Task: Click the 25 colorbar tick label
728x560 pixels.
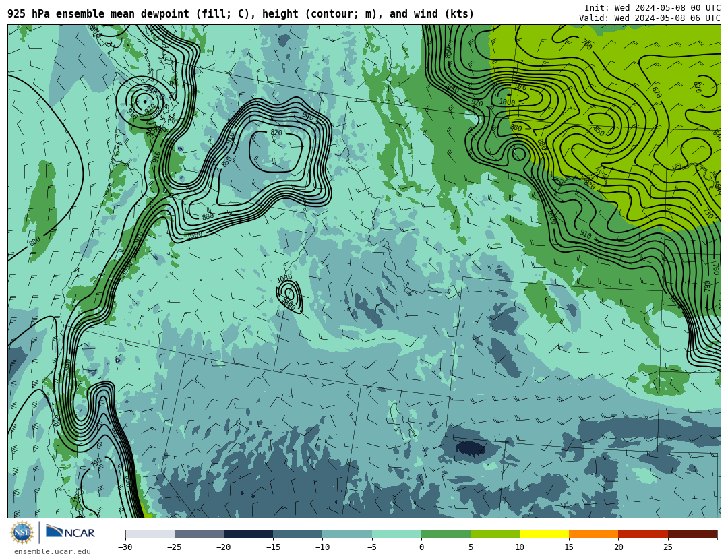Action: pyautogui.click(x=668, y=547)
